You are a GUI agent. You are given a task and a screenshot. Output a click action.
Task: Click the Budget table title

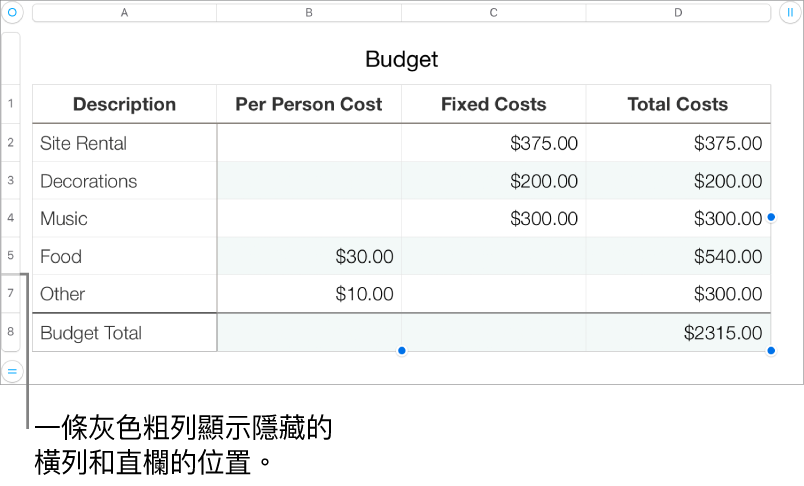[401, 59]
